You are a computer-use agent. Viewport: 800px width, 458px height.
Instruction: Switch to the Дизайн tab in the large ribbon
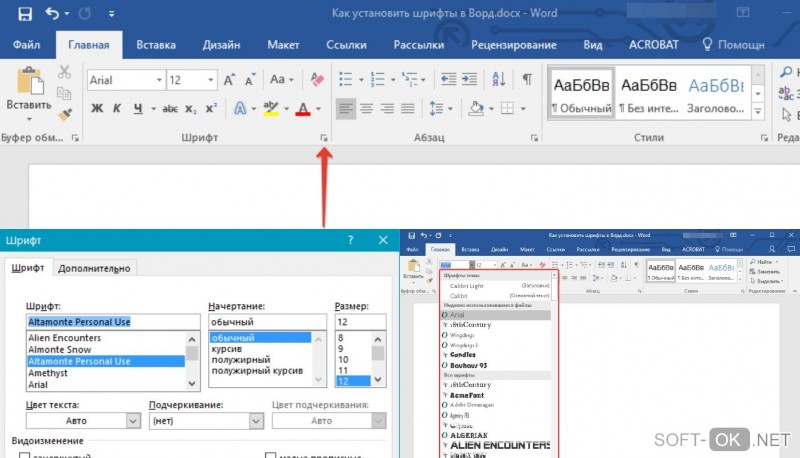(x=221, y=45)
